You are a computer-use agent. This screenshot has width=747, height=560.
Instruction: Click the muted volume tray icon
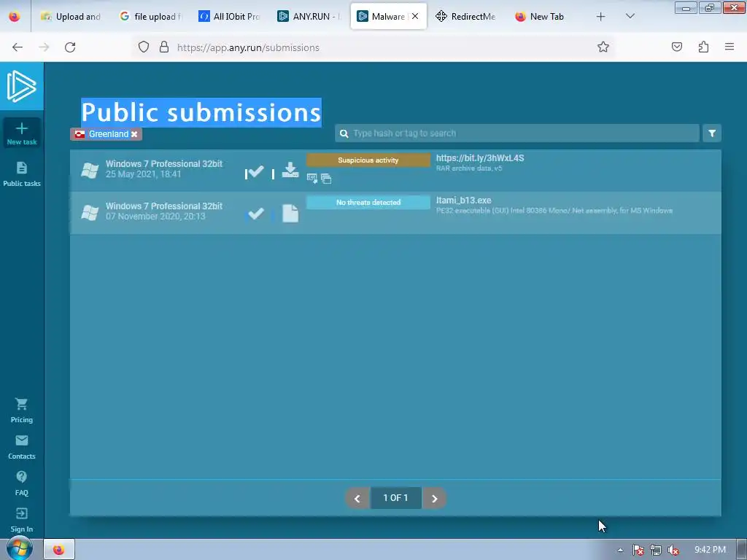click(x=673, y=550)
